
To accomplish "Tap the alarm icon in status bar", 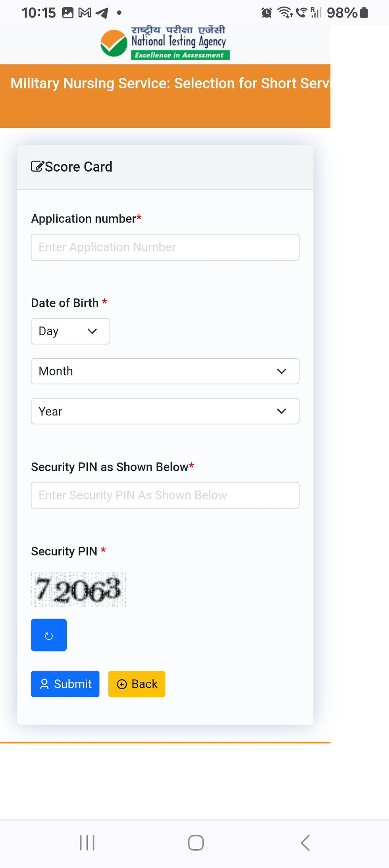I will [x=267, y=13].
